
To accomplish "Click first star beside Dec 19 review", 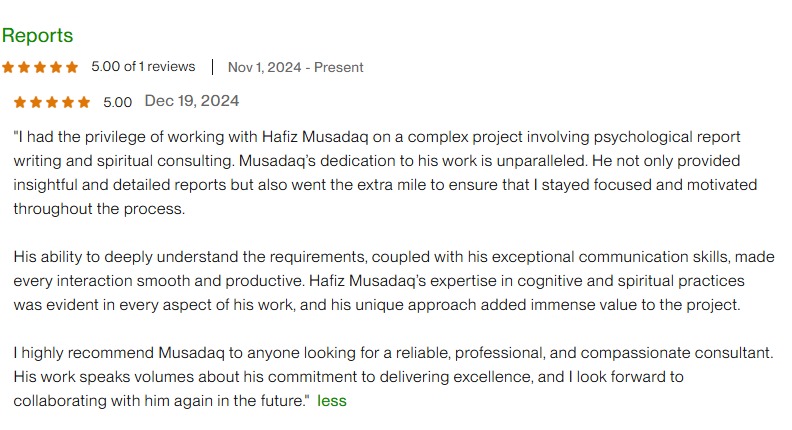I will (x=20, y=103).
